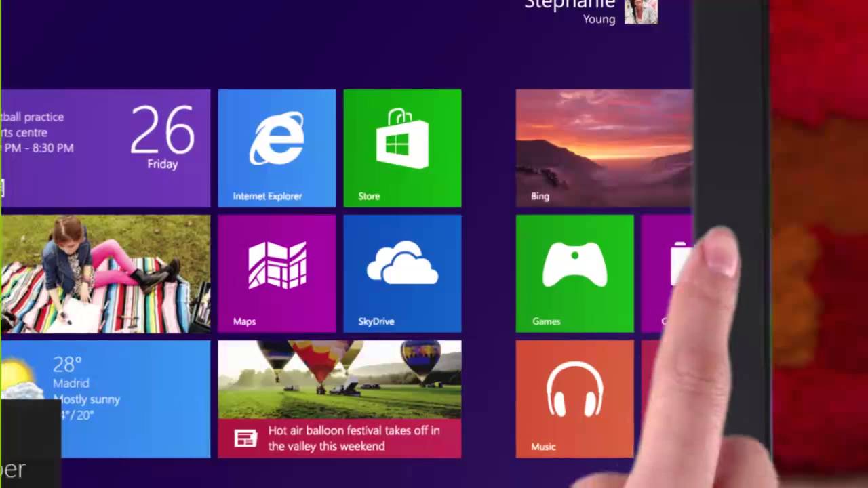Launch the Maps tile
Screen dimensions: 868x488
(277, 273)
